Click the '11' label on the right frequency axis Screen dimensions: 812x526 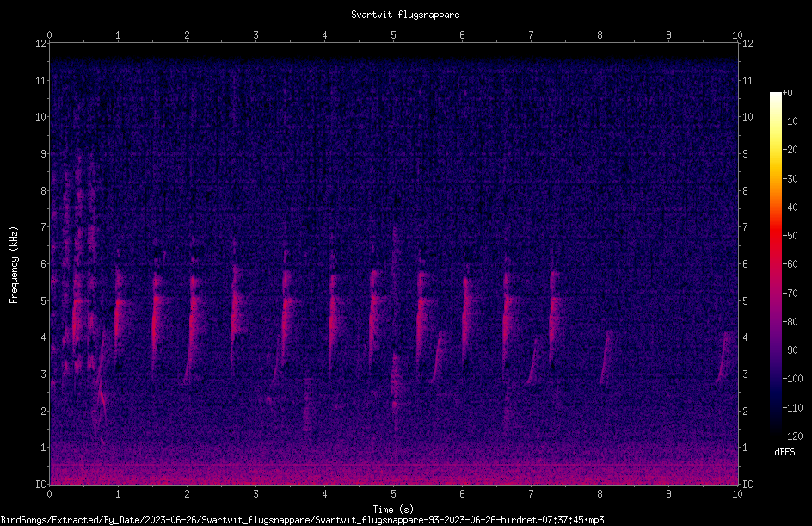pos(747,80)
